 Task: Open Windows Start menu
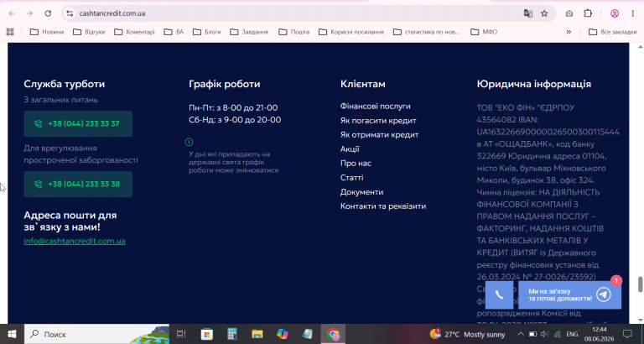12,334
